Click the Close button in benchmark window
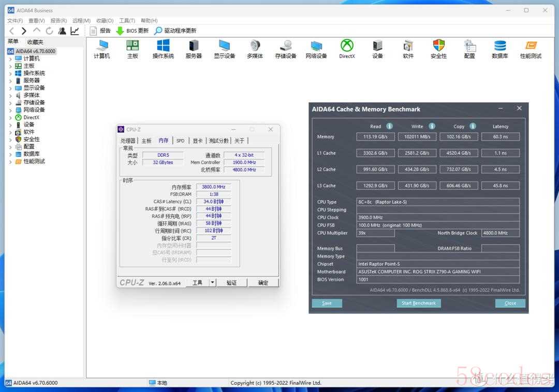559x392 pixels. 510,303
